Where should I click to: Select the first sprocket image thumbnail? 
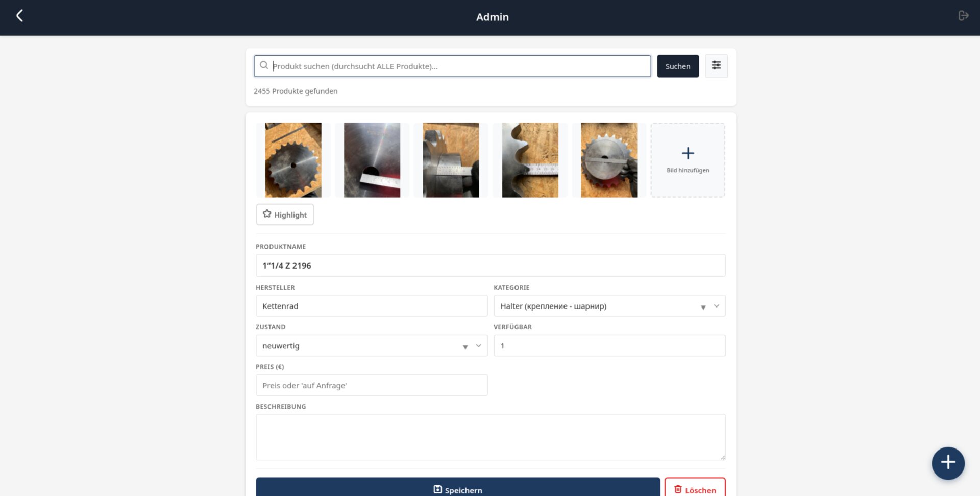click(293, 160)
